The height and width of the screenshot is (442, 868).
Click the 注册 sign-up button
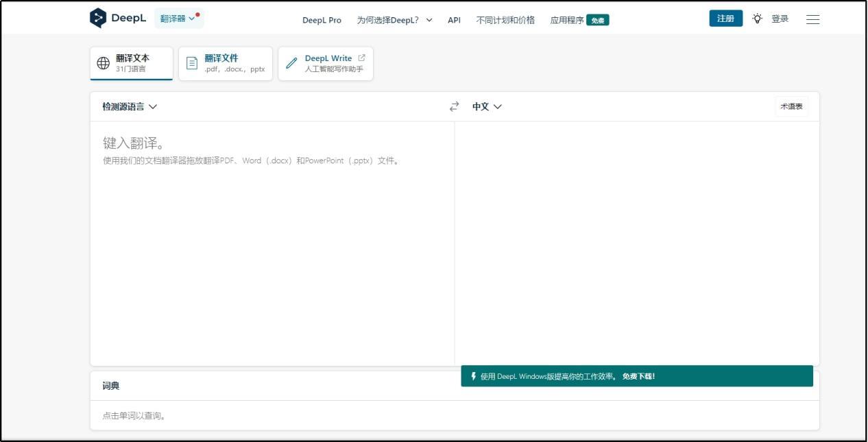click(x=725, y=19)
